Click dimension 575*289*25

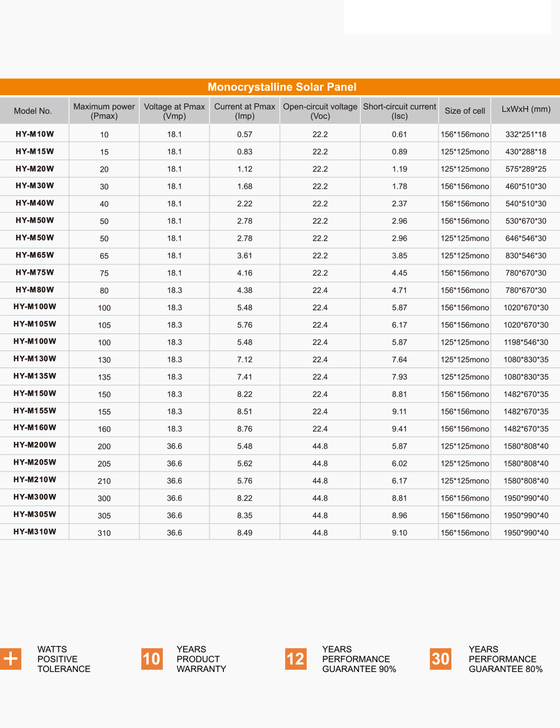(526, 169)
